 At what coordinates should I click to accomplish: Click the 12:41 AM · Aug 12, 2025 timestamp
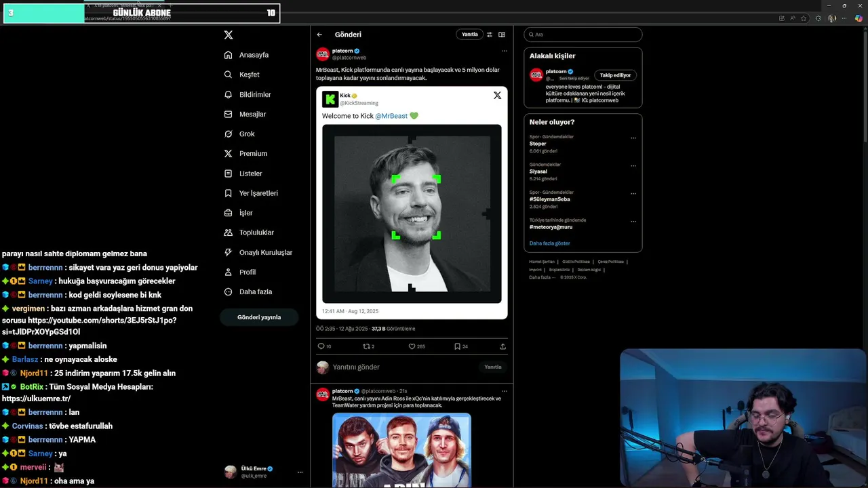[x=350, y=311]
